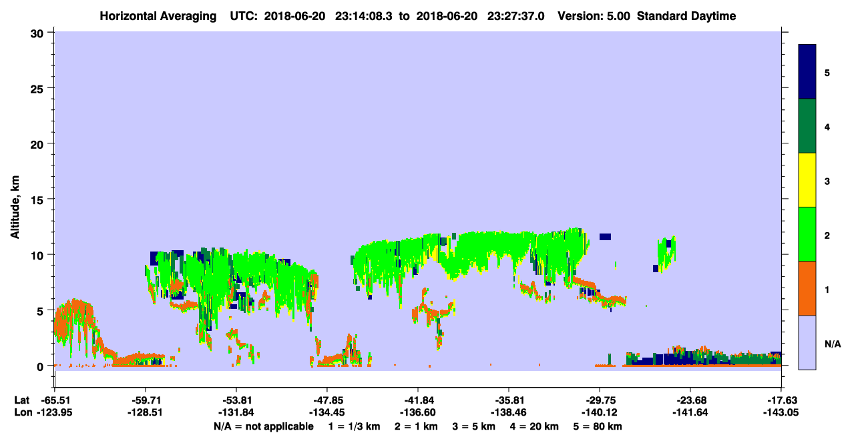The image size is (868, 445).
Task: Click the dark blue color bar segment 5
Action: tap(807, 72)
